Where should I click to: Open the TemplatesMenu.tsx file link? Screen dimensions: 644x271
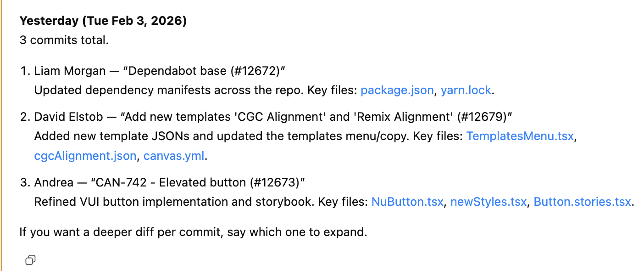(520, 136)
